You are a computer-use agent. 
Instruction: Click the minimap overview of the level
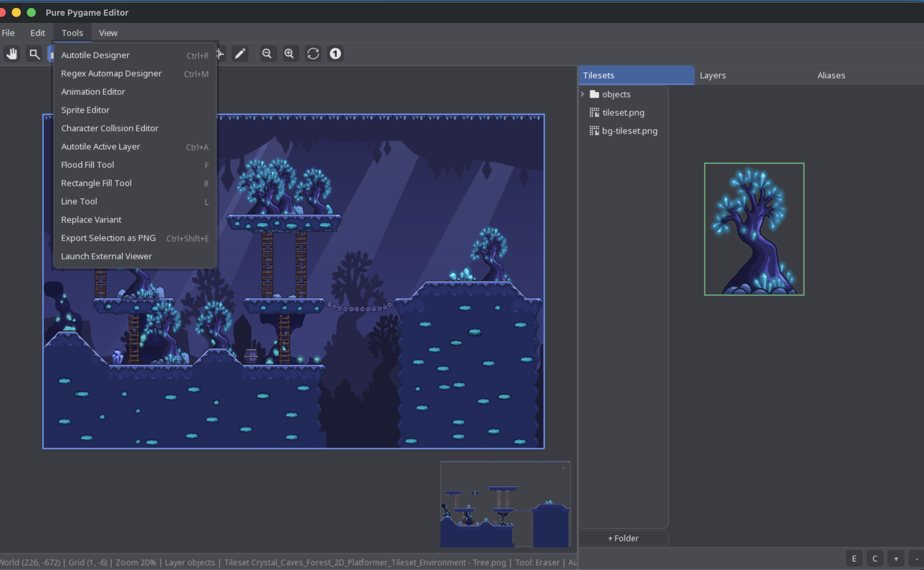click(505, 504)
